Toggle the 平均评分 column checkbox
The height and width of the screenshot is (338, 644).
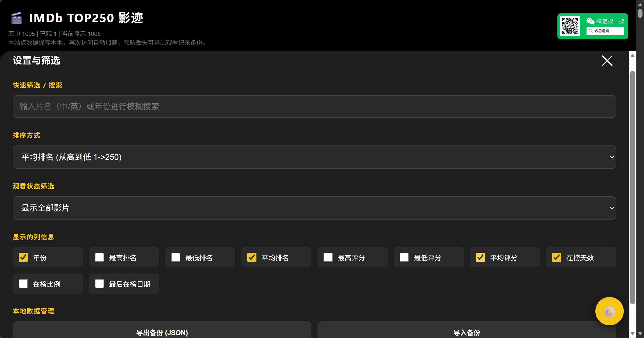pos(480,257)
